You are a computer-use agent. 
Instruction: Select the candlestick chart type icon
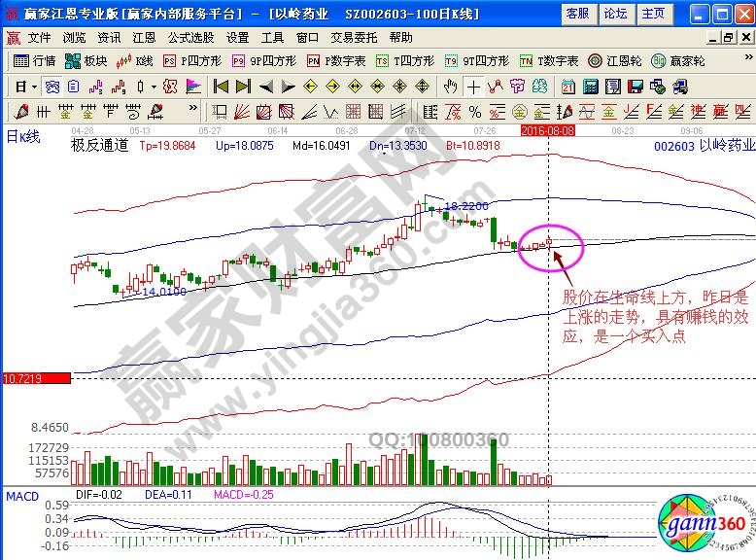click(x=140, y=87)
